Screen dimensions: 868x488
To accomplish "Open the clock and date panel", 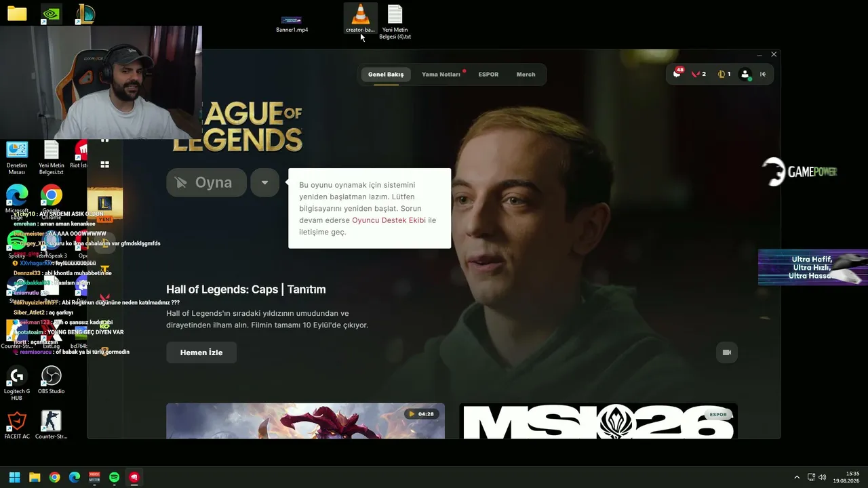I will (848, 477).
